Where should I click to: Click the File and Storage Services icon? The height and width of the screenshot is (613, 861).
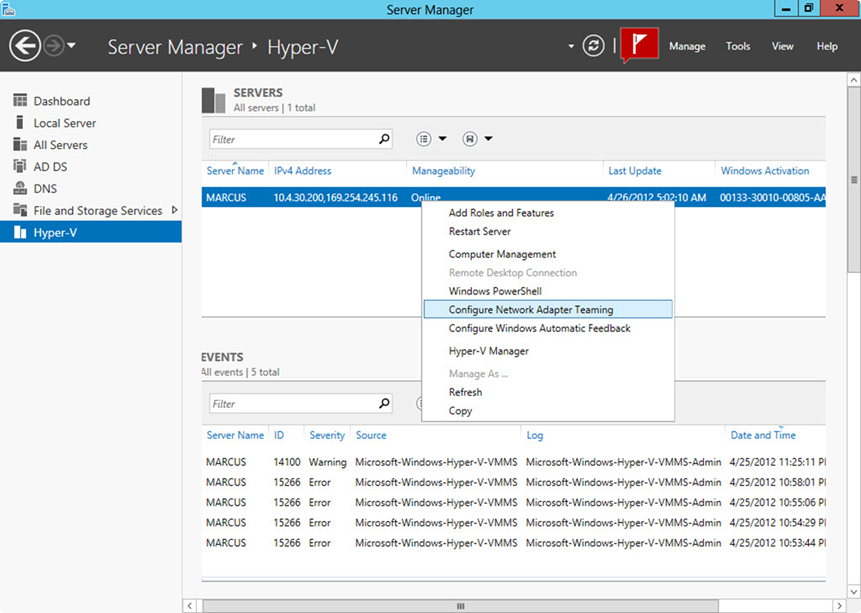coord(20,210)
